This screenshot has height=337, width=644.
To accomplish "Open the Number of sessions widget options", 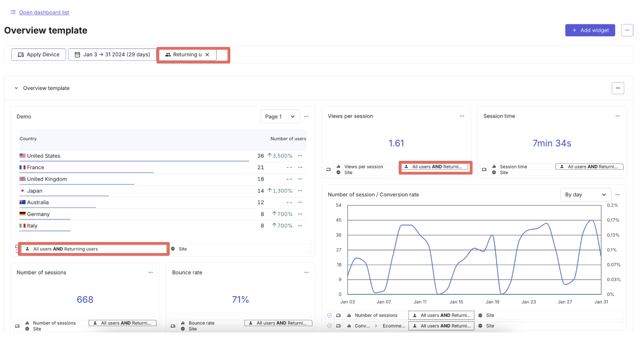I will pyautogui.click(x=151, y=273).
